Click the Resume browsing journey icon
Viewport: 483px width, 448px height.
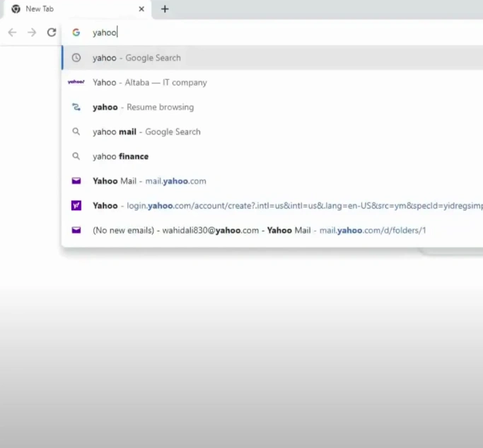[x=76, y=107]
